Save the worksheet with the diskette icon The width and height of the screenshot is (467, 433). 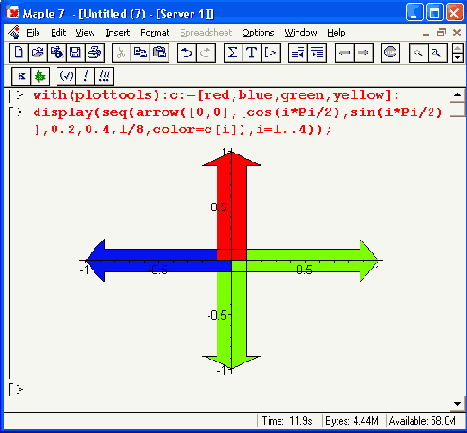(75, 53)
